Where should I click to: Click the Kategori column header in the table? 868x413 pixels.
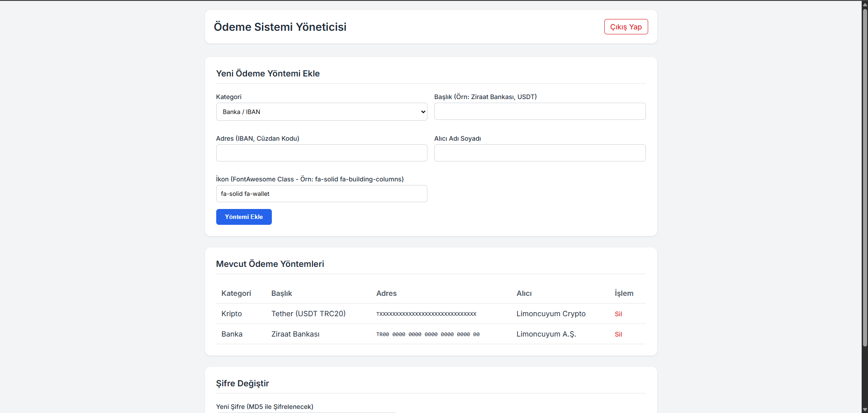point(236,293)
